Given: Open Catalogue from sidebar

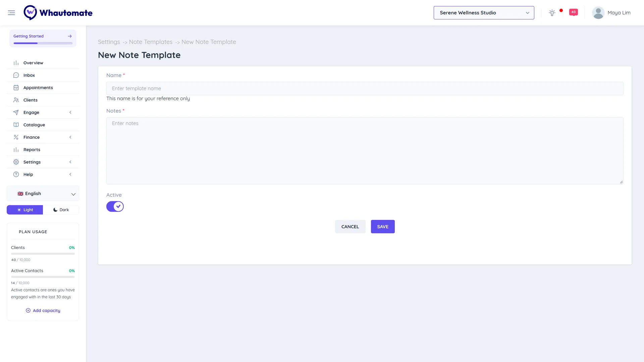Looking at the screenshot, I should (x=43, y=125).
